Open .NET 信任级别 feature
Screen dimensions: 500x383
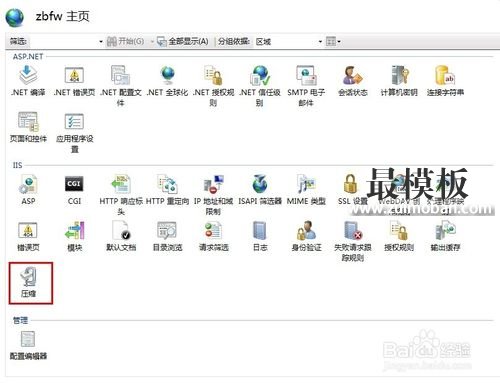tap(260, 85)
